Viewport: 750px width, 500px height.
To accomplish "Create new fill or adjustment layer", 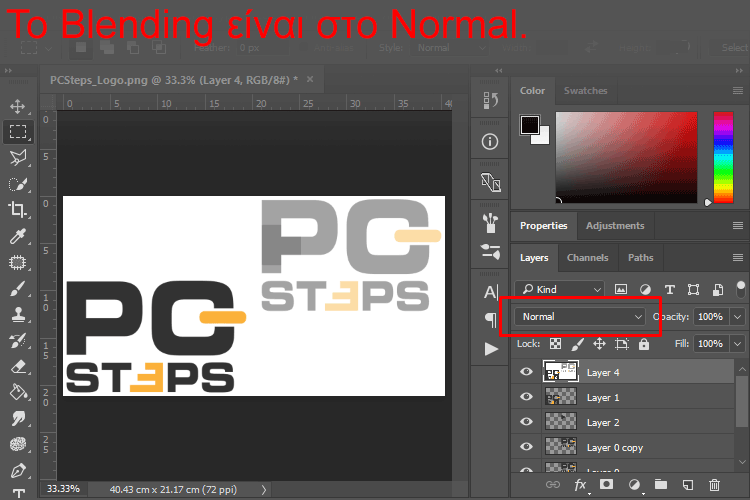I will click(634, 485).
